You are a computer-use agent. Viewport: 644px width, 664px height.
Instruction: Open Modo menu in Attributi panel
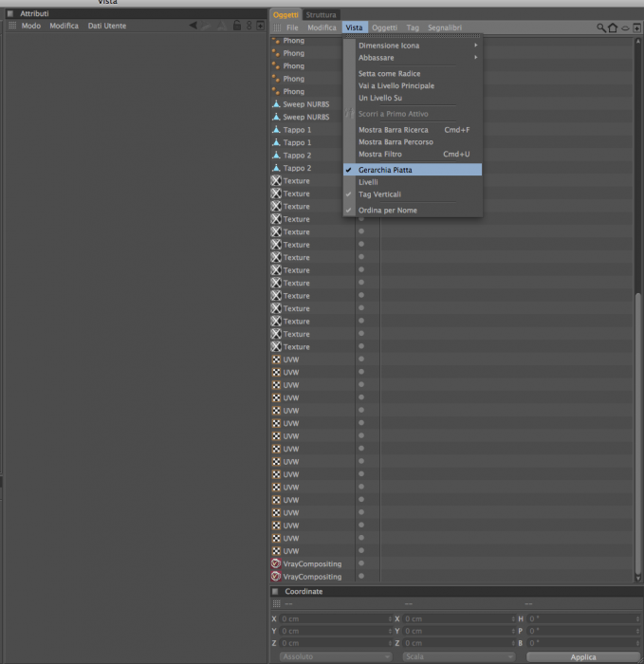(31, 26)
